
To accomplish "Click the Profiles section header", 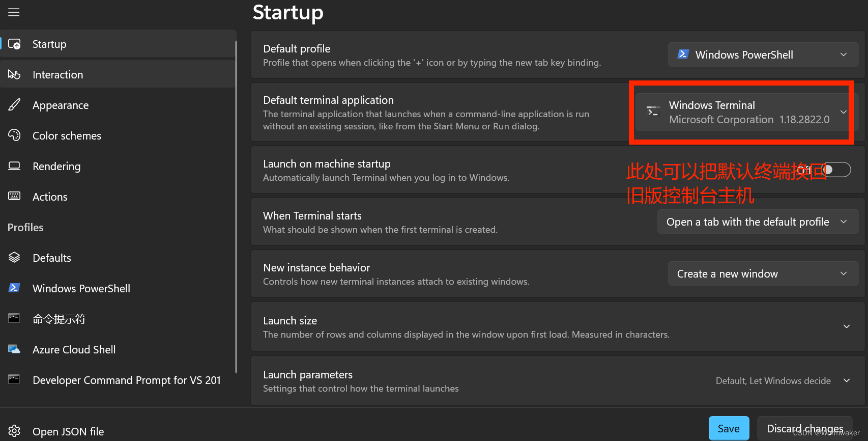I will (25, 227).
